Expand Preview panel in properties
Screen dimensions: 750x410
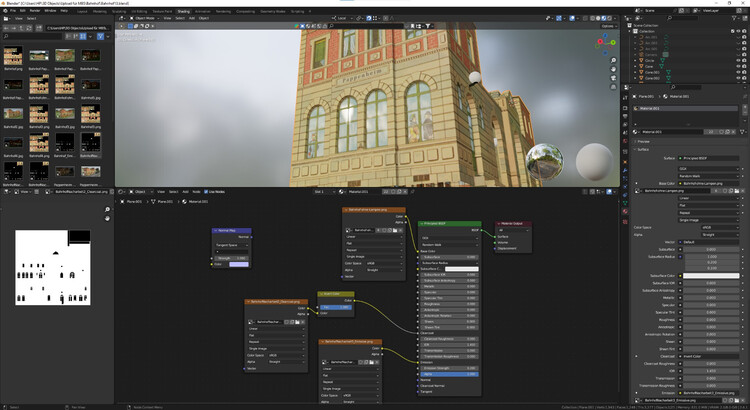tap(643, 142)
